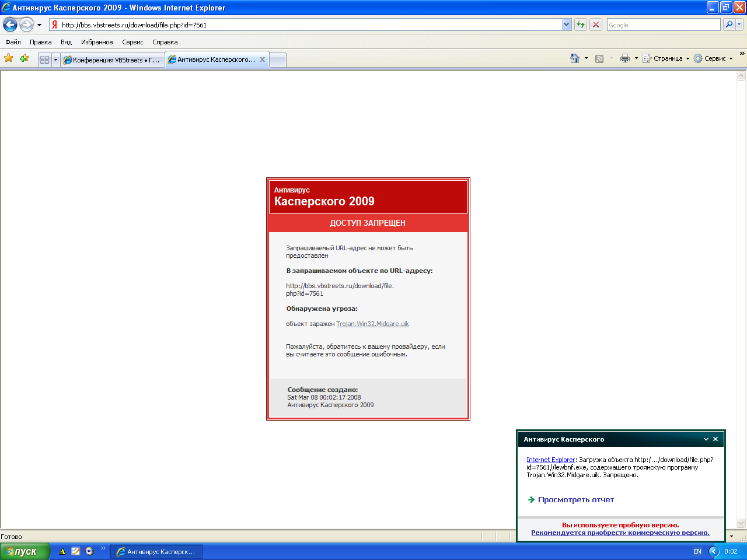Click the Home page icon
747x560 pixels.
point(575,58)
